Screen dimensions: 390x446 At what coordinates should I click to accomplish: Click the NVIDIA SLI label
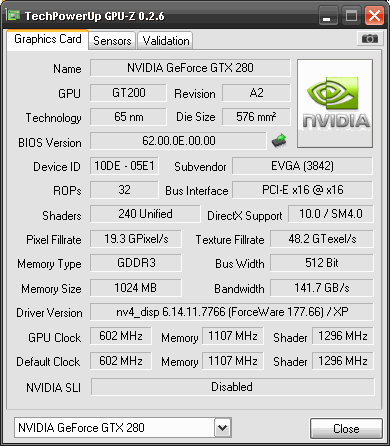click(53, 388)
